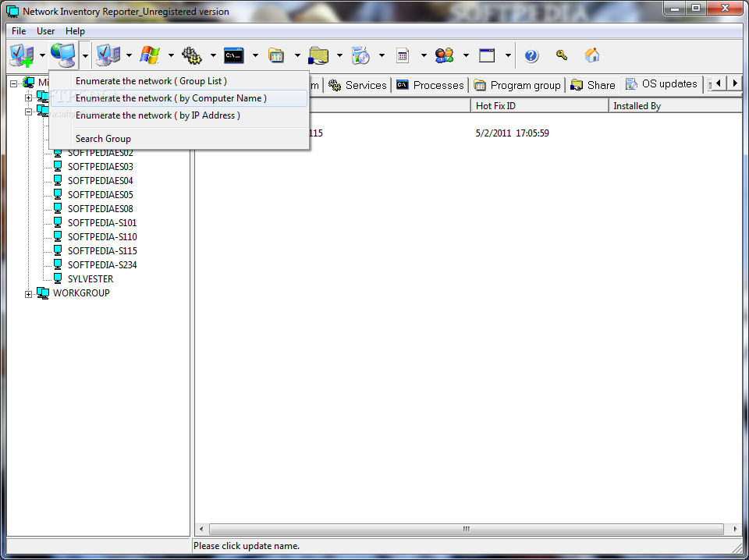Click the gears services toolbar icon
Image resolution: width=749 pixels, height=560 pixels.
(x=192, y=55)
